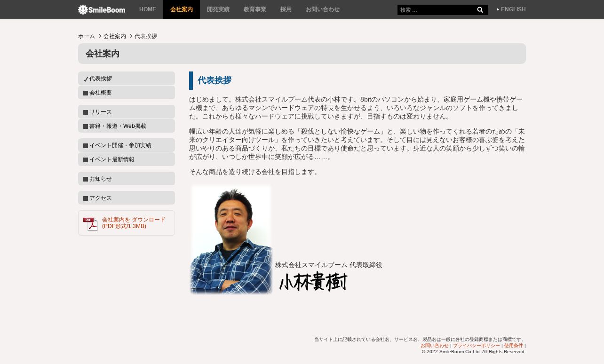This screenshot has width=604, height=364.
Task: Click the PDF file icon
Action: [x=90, y=224]
